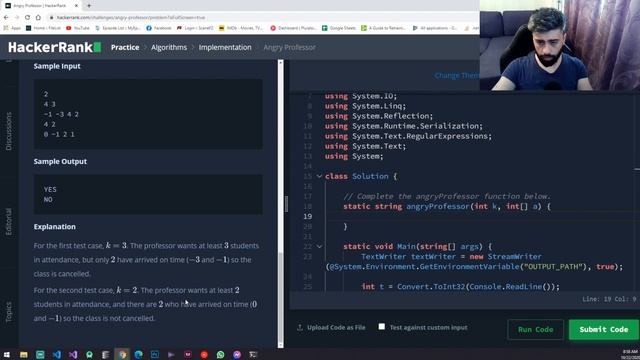Viewport: 640px width, 360px height.
Task: Click the Sample Output code box
Action: (x=148, y=194)
